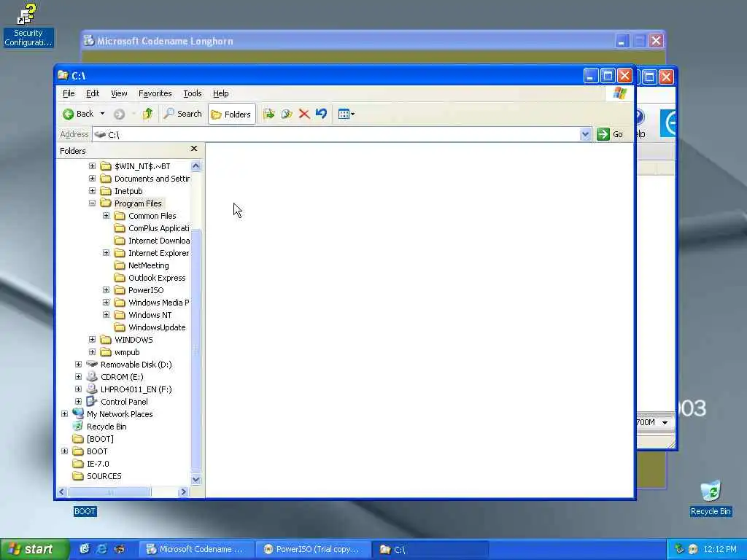Open the Help menu

click(x=220, y=93)
